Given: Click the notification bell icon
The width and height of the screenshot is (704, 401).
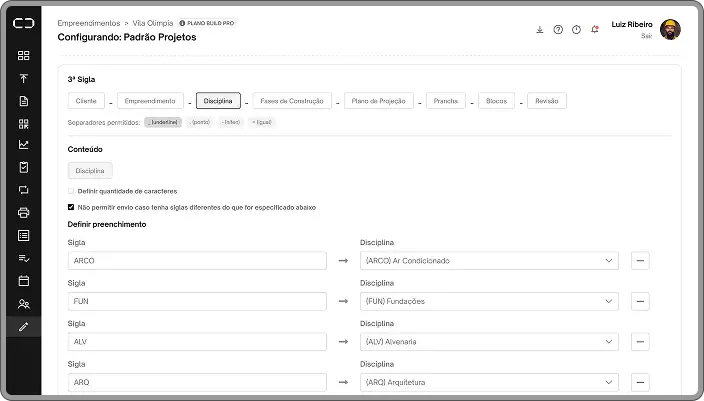Looking at the screenshot, I should pyautogui.click(x=595, y=29).
